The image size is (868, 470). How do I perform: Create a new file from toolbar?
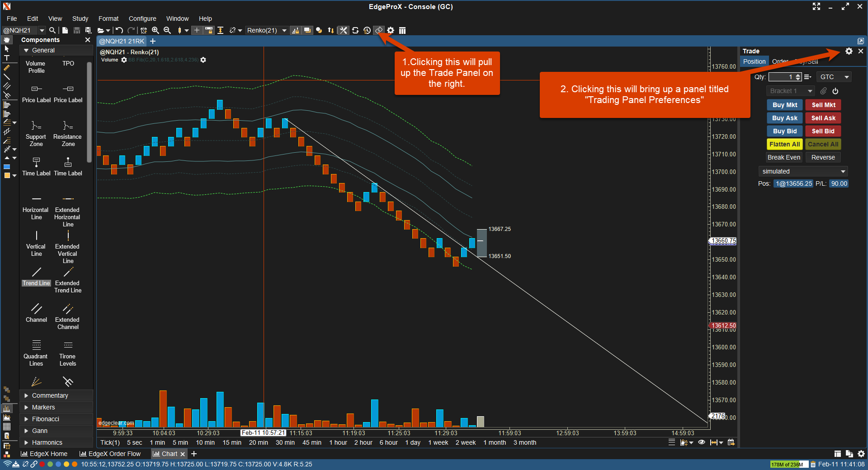pyautogui.click(x=65, y=30)
